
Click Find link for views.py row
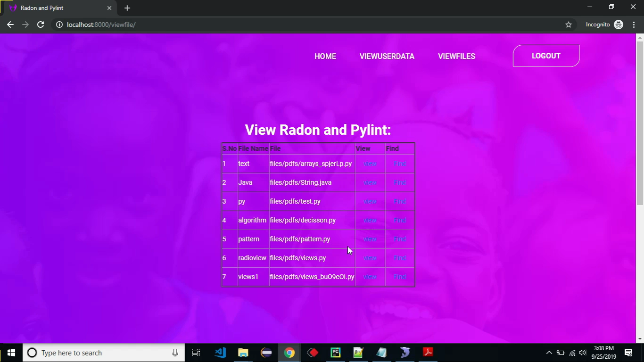(399, 258)
